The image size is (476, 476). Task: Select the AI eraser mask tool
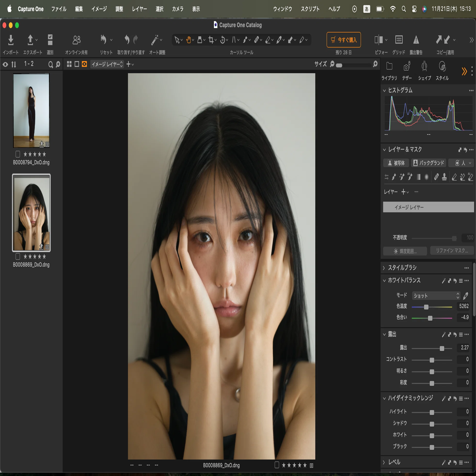pyautogui.click(x=470, y=176)
